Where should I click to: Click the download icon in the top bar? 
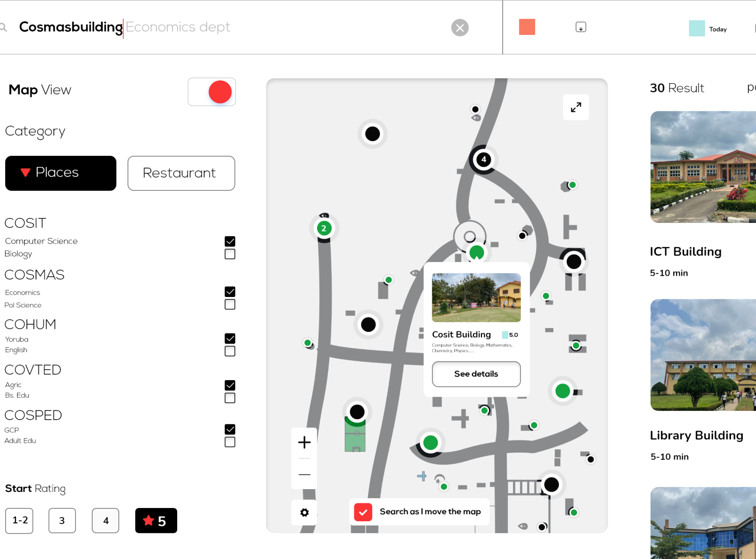click(581, 27)
